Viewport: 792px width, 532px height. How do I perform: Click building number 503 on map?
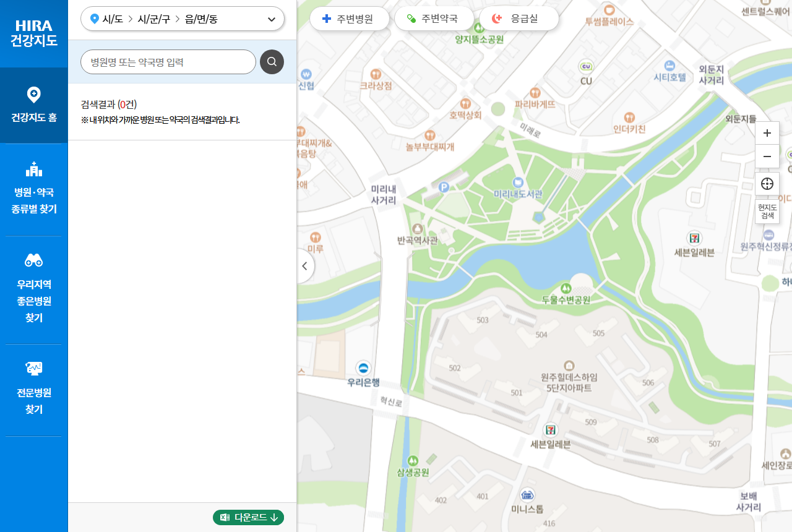(483, 320)
